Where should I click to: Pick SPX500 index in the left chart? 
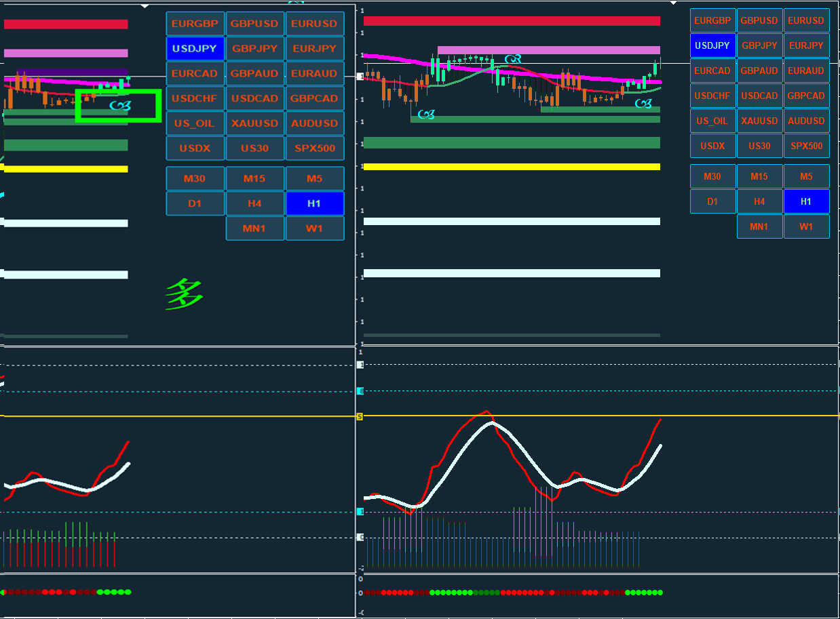(x=314, y=148)
